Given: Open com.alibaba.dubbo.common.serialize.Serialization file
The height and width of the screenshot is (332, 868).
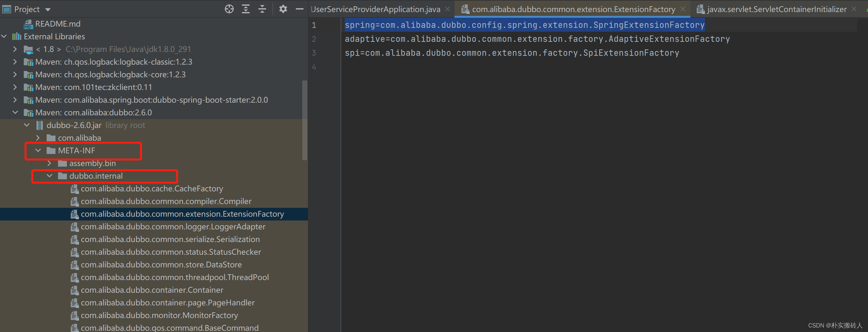Looking at the screenshot, I should point(170,239).
